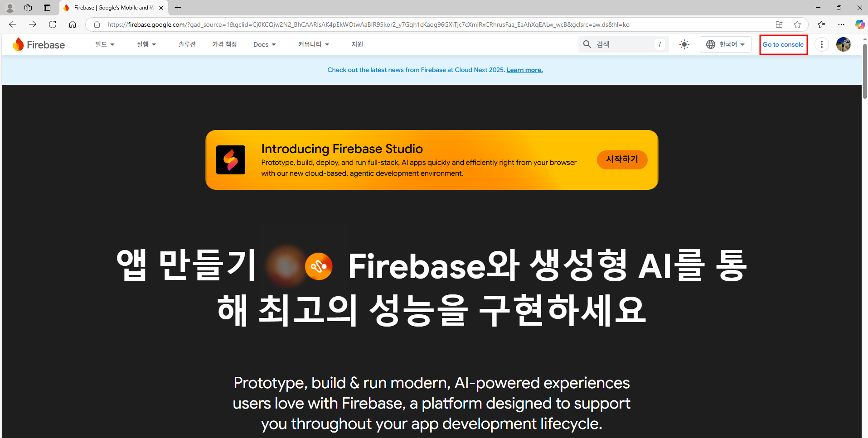Click Introducing Firebase Studio heading
Viewport: 868px width, 438px height.
click(x=342, y=149)
